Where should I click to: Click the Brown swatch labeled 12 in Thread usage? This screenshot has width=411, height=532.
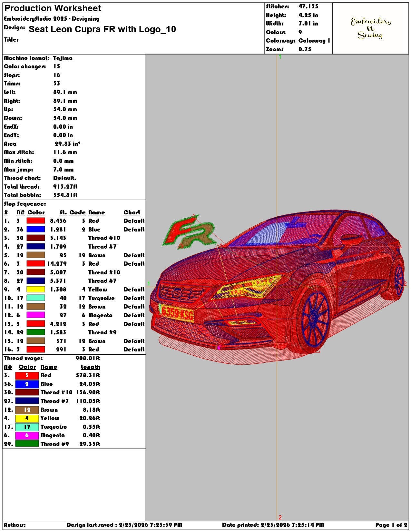pos(27,410)
